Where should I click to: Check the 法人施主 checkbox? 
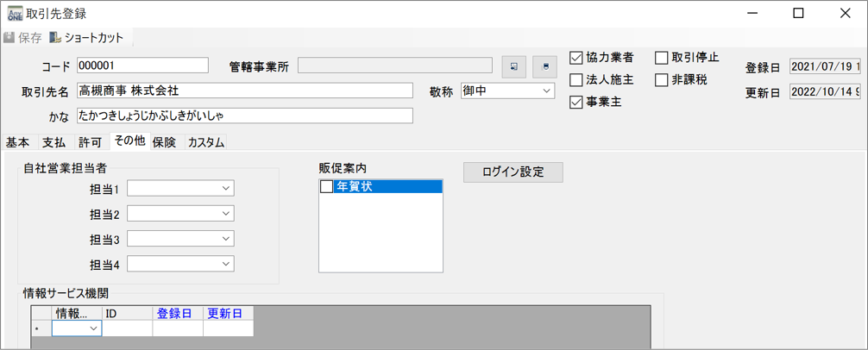tap(576, 80)
